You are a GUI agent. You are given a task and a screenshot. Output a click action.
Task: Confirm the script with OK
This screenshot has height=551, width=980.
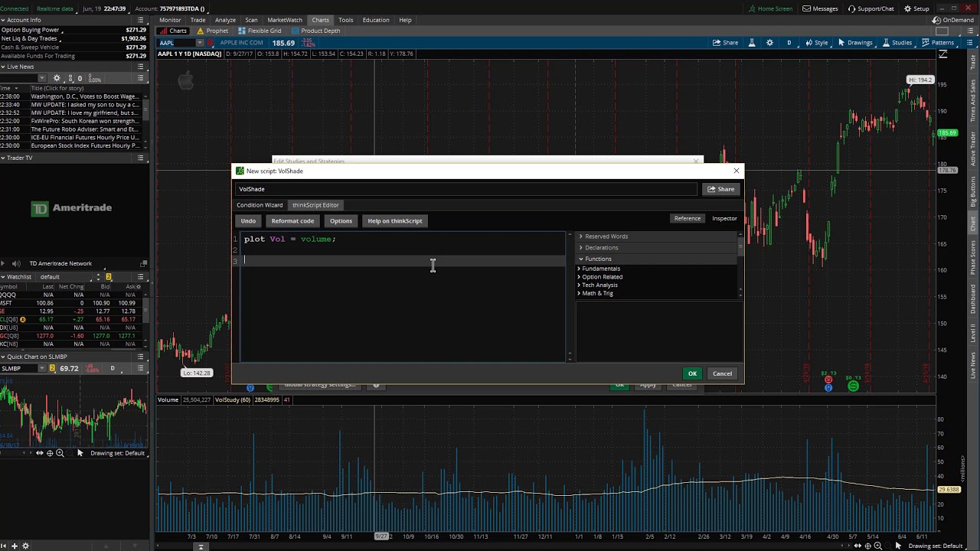[x=692, y=373]
